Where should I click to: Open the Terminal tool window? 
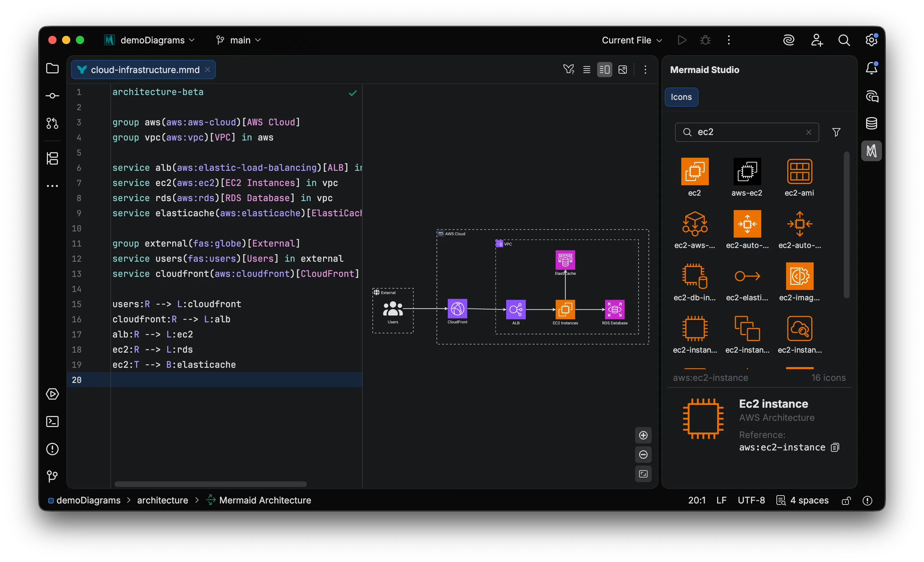[x=52, y=421]
